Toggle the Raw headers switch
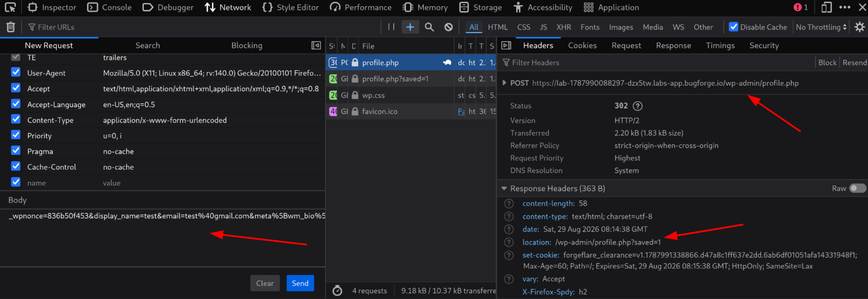 pos(857,188)
